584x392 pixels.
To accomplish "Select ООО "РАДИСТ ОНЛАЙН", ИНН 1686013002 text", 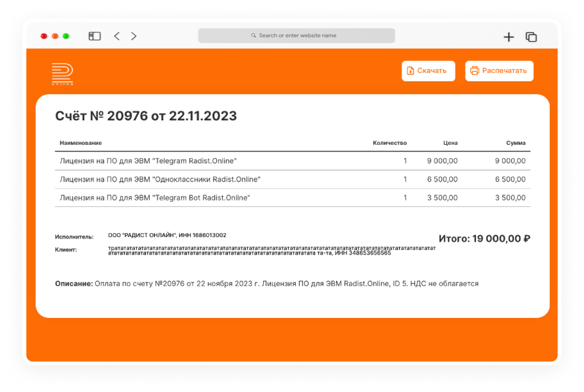I will click(167, 235).
